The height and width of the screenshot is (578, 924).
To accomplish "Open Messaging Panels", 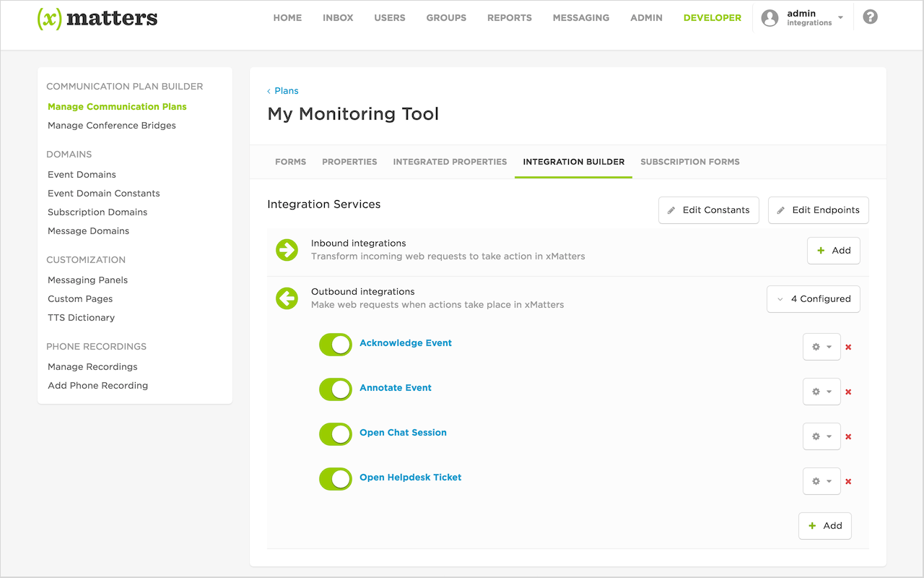I will 87,280.
